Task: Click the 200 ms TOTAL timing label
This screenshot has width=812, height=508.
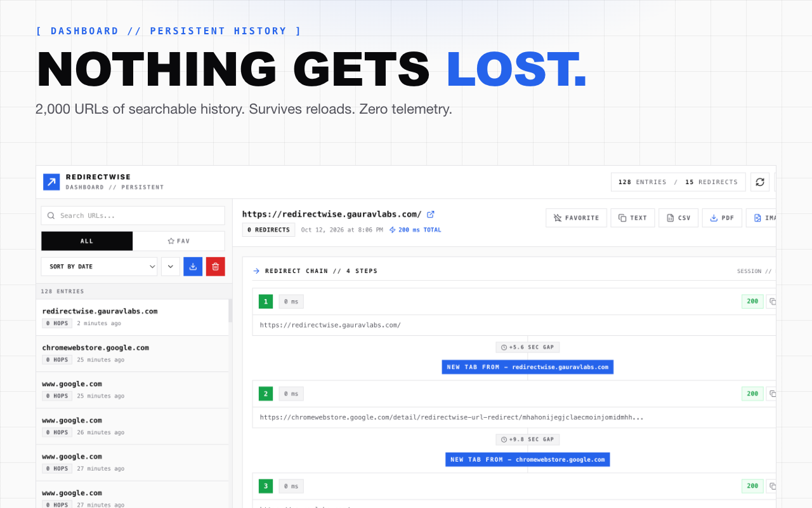Action: pos(416,230)
